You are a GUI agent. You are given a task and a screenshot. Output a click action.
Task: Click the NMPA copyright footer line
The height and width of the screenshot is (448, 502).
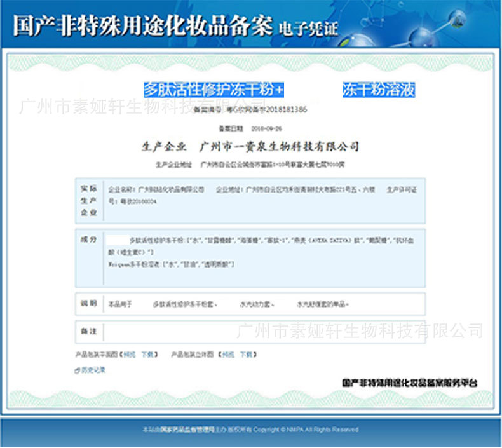(x=250, y=430)
